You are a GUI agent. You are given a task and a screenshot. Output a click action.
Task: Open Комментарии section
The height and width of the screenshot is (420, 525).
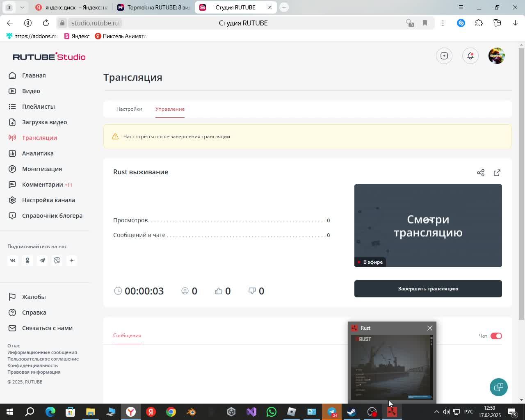click(x=43, y=185)
